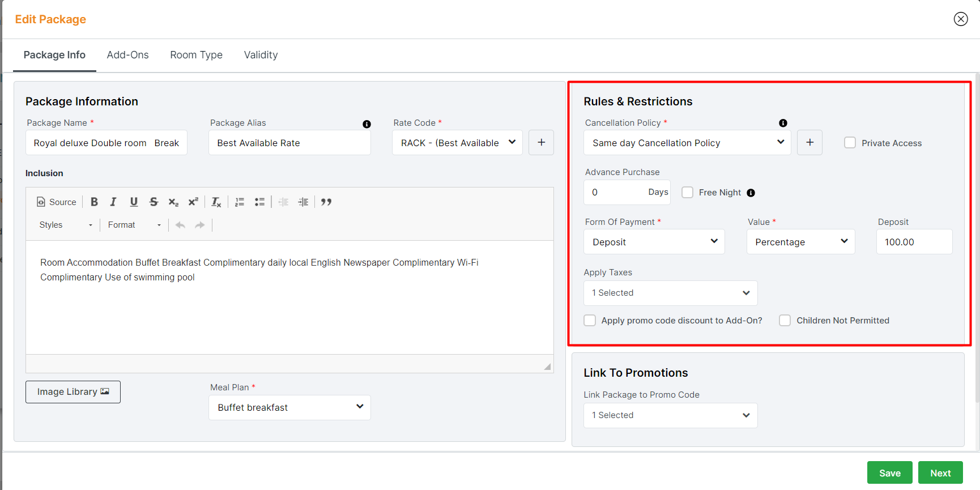Click the green Save button
The width and height of the screenshot is (980, 490).
tap(889, 473)
